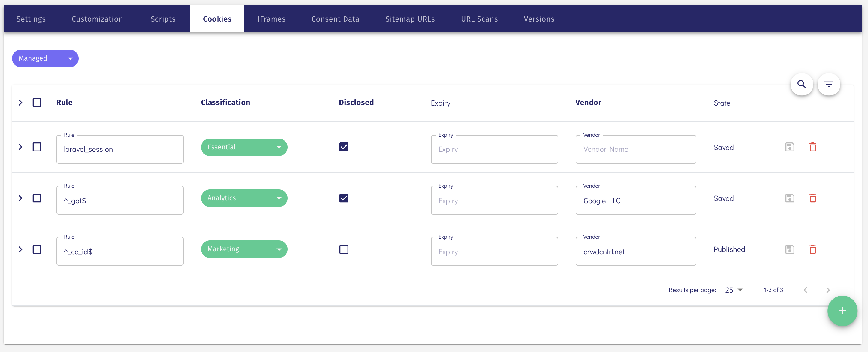This screenshot has height=352, width=868.
Task: Switch to the Consent Data tab
Action: coord(335,19)
